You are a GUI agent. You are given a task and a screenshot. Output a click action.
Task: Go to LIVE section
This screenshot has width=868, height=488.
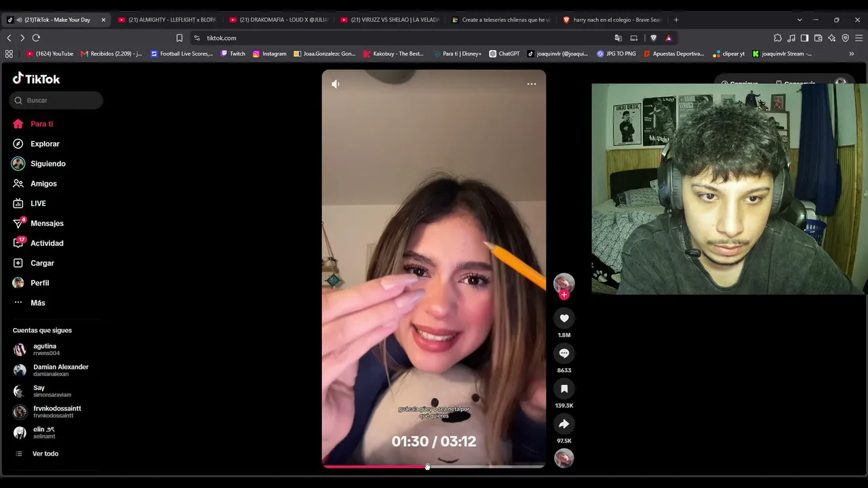pos(29,203)
